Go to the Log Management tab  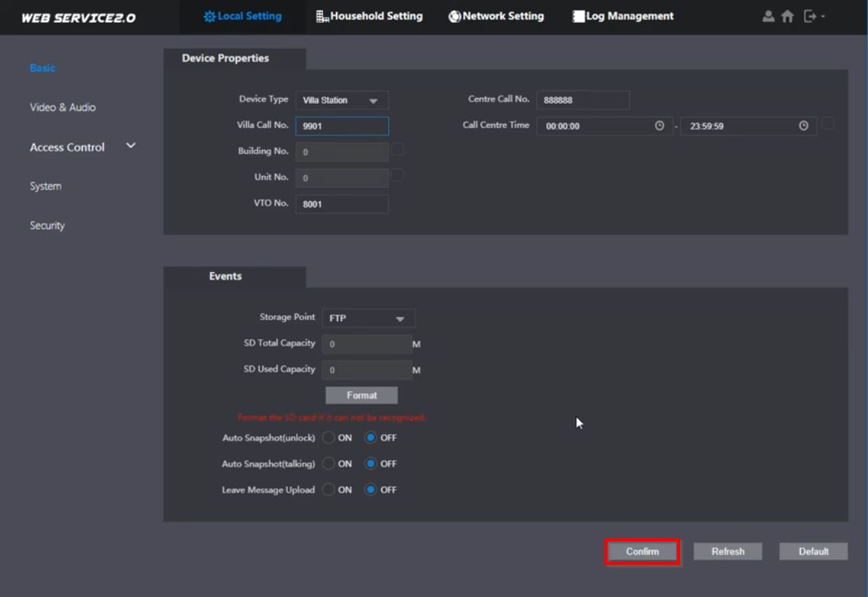(x=623, y=16)
